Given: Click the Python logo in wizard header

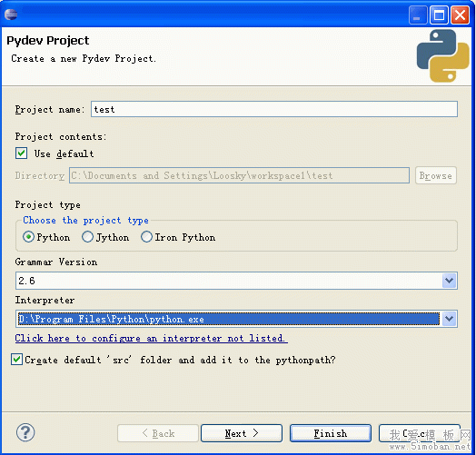Looking at the screenshot, I should click(x=443, y=55).
